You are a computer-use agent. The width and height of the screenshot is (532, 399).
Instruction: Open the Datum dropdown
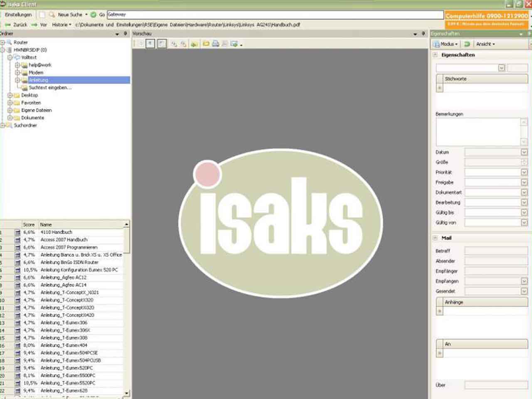pos(524,152)
